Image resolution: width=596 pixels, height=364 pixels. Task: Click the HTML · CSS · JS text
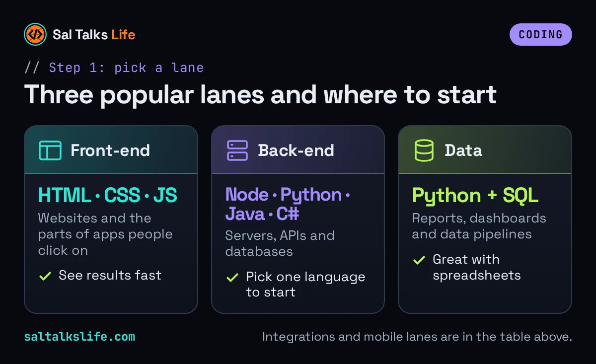(108, 195)
